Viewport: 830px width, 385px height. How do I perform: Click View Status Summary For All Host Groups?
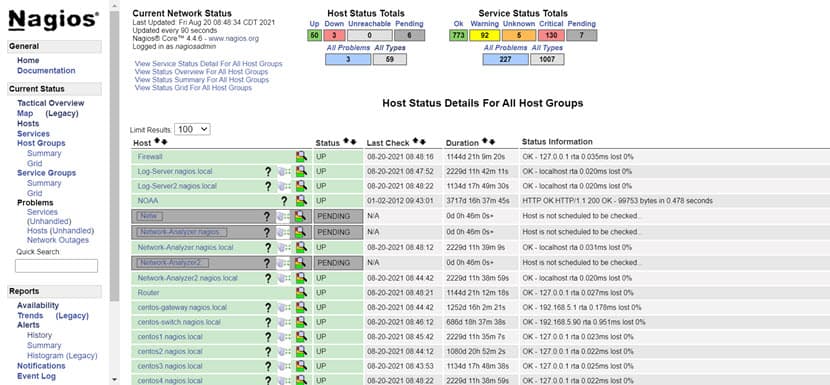click(202, 79)
